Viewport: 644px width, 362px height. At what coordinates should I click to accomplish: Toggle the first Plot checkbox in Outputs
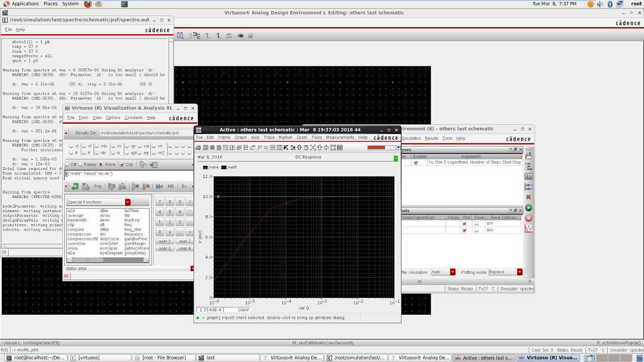tap(464, 223)
